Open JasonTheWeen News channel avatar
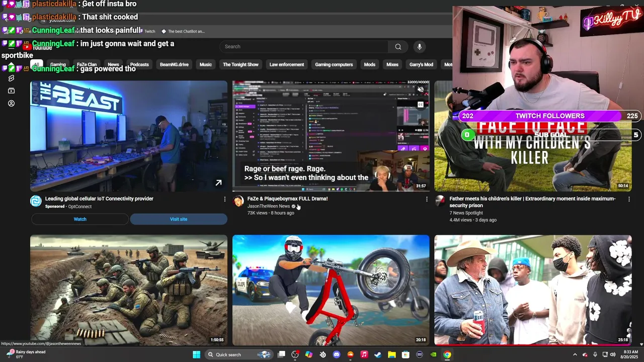This screenshot has width=644, height=362. click(x=238, y=201)
